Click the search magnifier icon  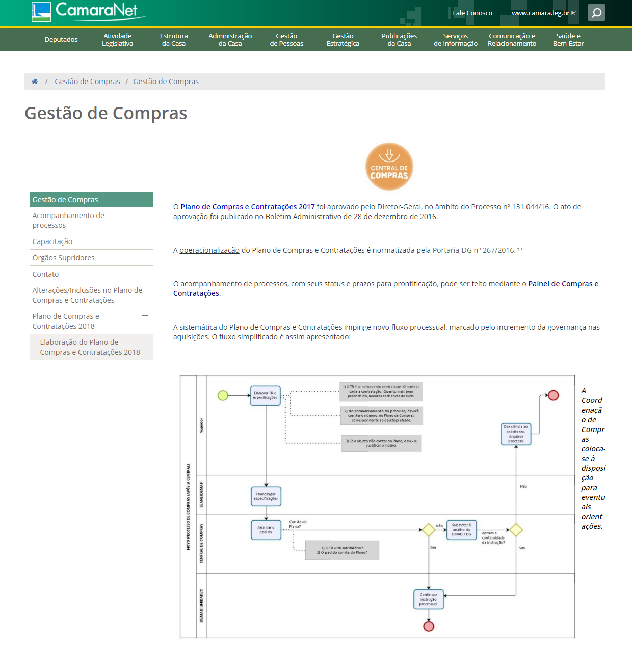(596, 13)
